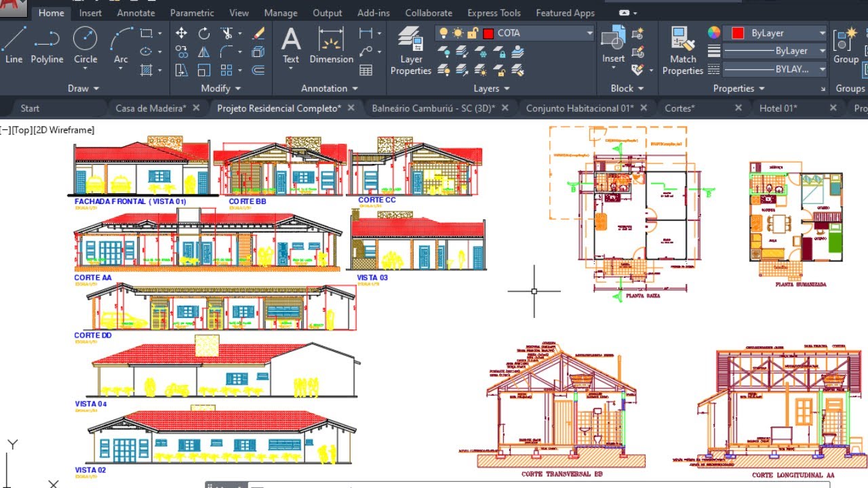Image resolution: width=868 pixels, height=488 pixels.
Task: Click the red COTA layer color swatch
Action: pos(488,33)
